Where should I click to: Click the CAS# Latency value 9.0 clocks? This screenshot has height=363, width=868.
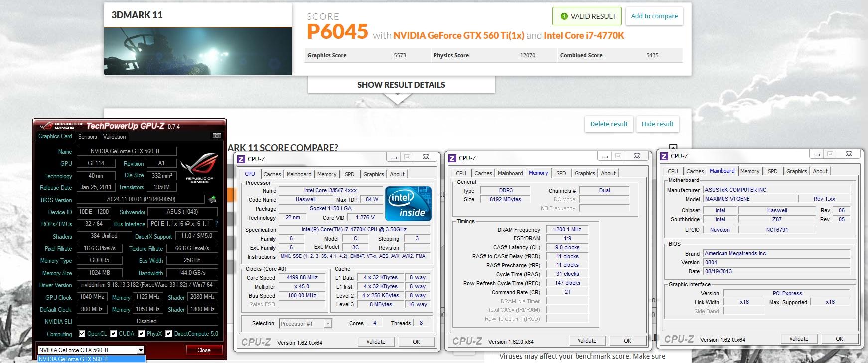567,248
